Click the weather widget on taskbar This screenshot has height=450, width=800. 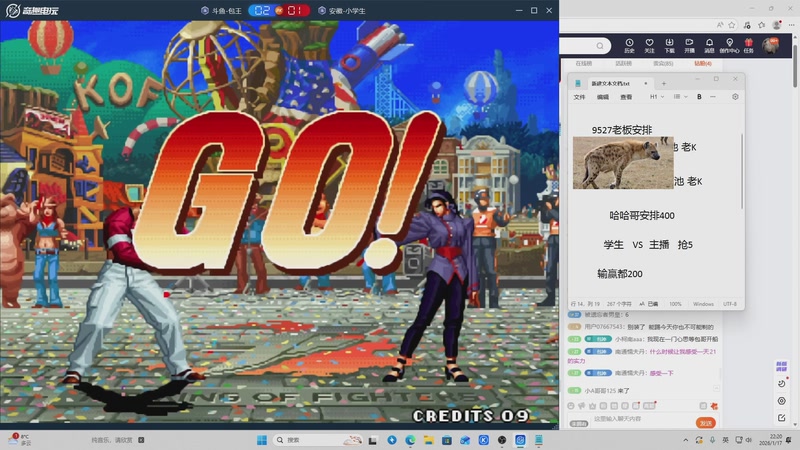[19, 440]
